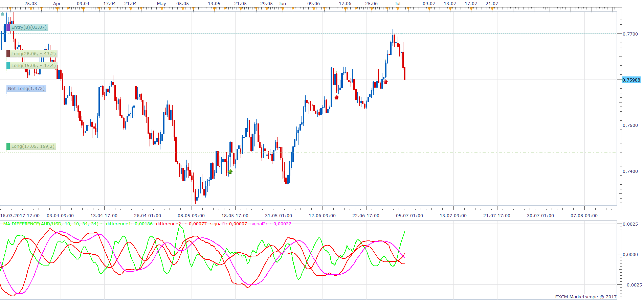
Task: Click the orange marker under 13.07 date
Action: 450,9
